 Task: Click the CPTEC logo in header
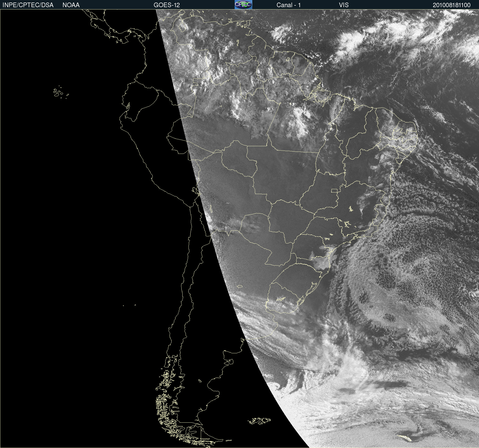pos(243,5)
